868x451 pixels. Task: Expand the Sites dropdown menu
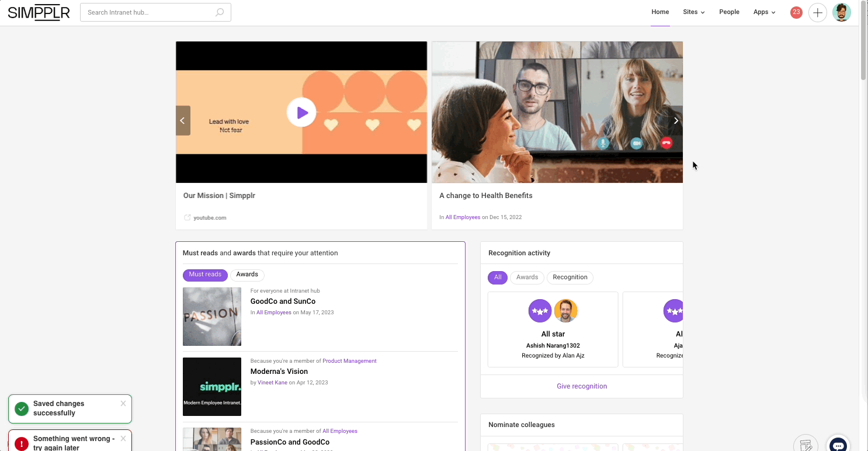click(694, 12)
